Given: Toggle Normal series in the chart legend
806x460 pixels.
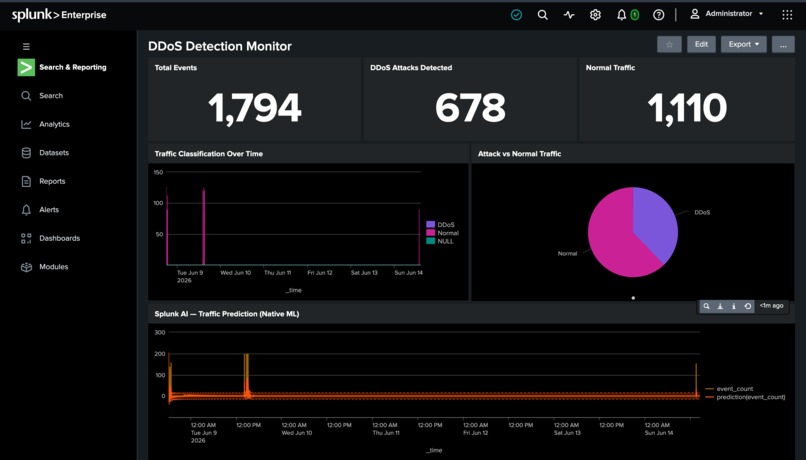Looking at the screenshot, I should click(443, 233).
